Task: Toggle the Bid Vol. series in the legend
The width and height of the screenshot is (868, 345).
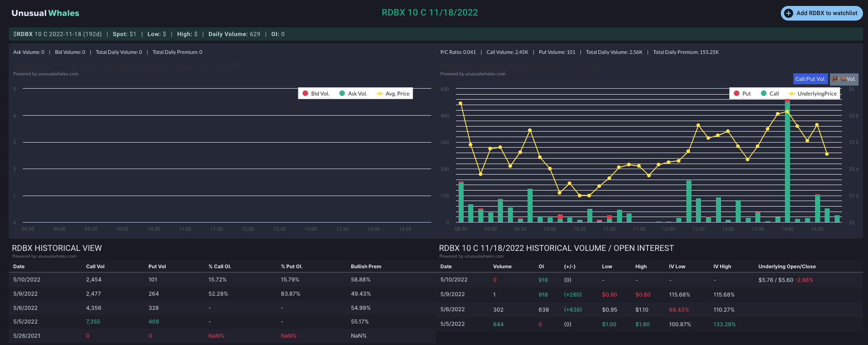Action: tap(315, 94)
